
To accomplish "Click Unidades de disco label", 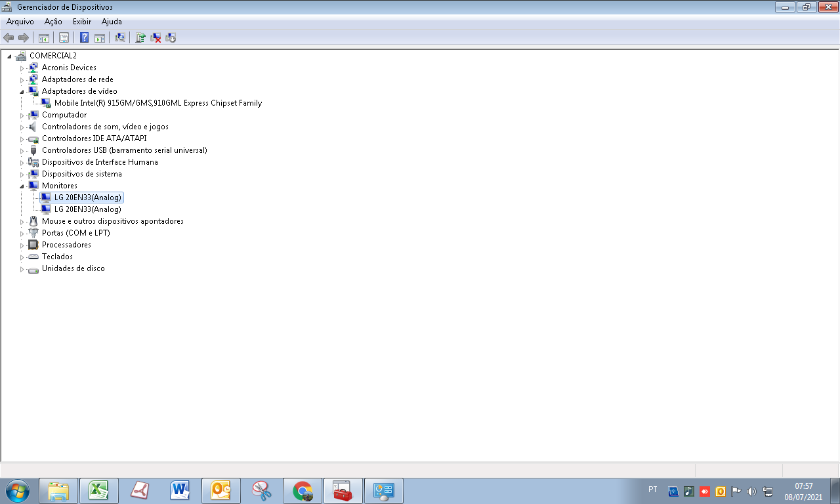I will 73,268.
